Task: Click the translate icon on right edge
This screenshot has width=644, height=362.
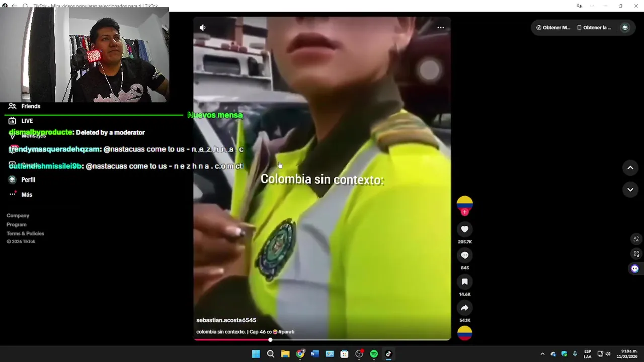Action: coord(636,239)
